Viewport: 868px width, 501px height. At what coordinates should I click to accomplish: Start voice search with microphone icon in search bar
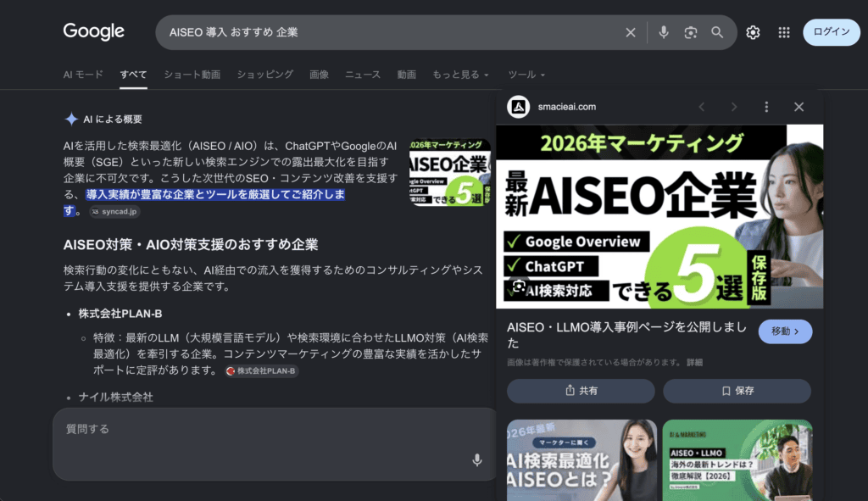pyautogui.click(x=663, y=33)
